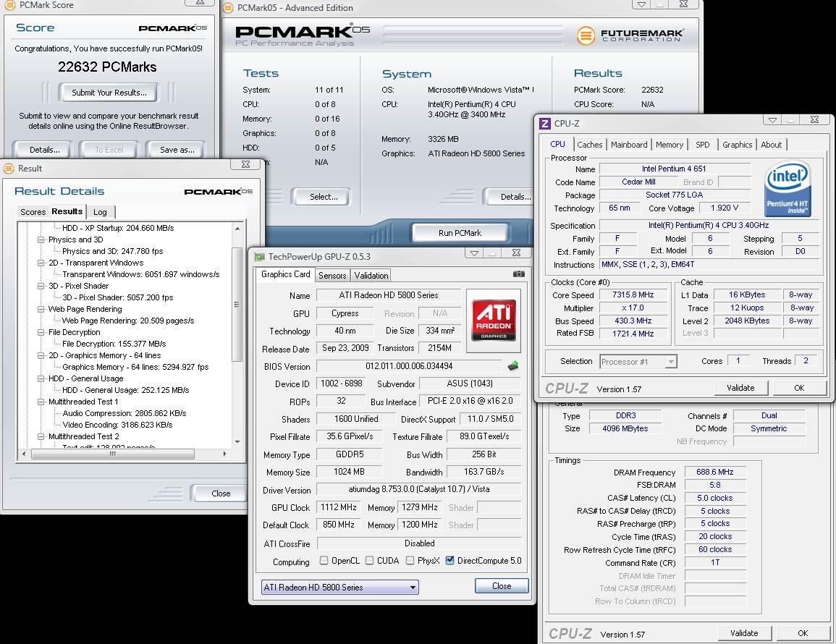Enable the PhysX checkbox
This screenshot has height=644, width=836.
click(410, 560)
